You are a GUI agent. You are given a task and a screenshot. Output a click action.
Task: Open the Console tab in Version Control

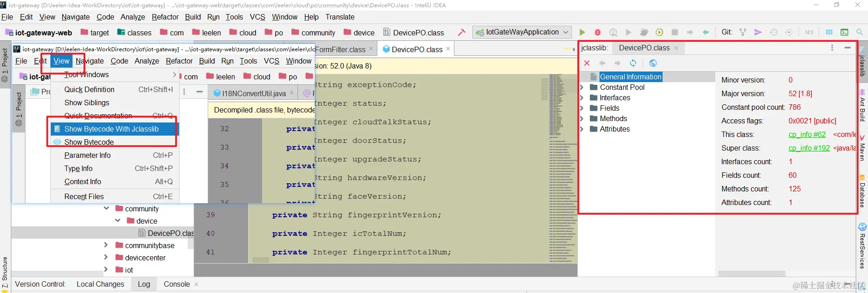tap(176, 284)
